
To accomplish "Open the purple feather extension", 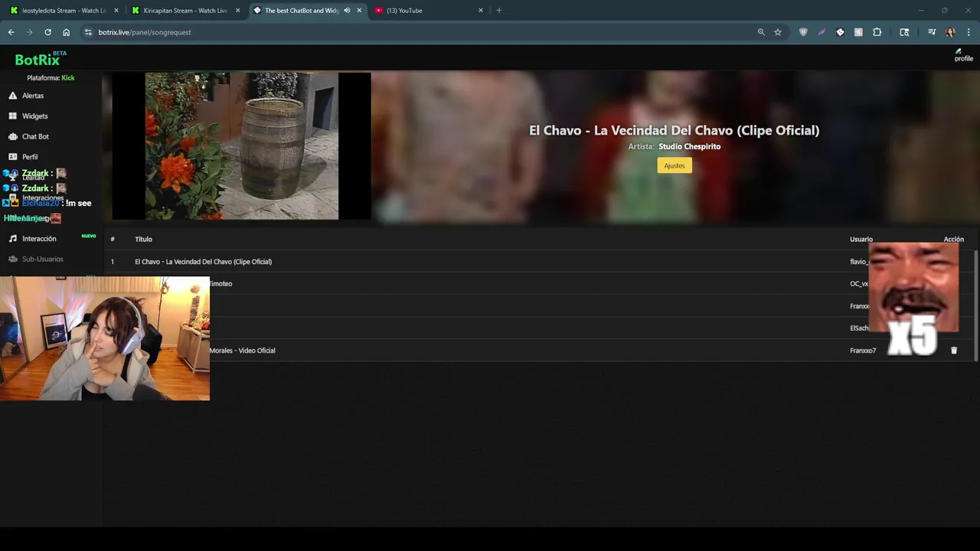I will (822, 32).
